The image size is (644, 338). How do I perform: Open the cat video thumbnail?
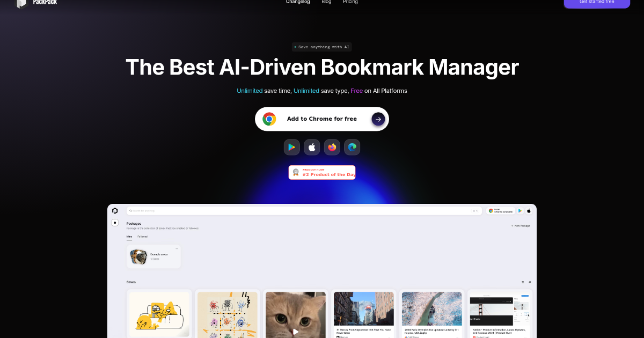296,315
